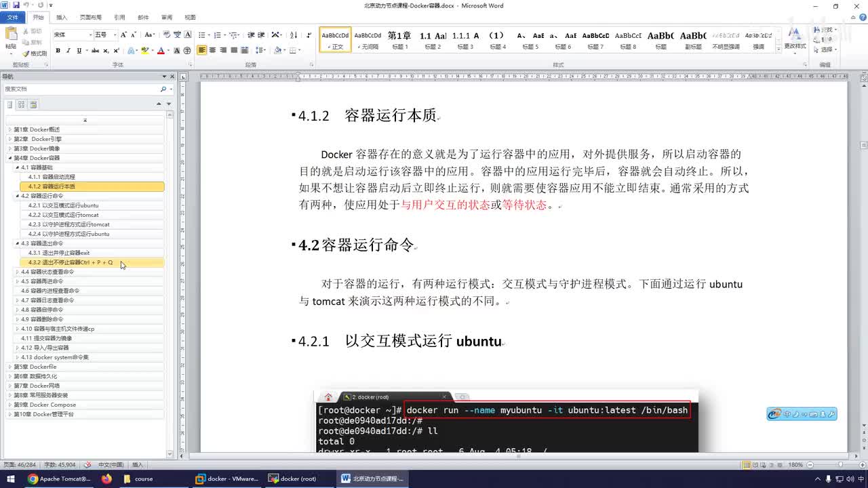
Task: Apply yellow text highlight color
Action: pos(144,50)
